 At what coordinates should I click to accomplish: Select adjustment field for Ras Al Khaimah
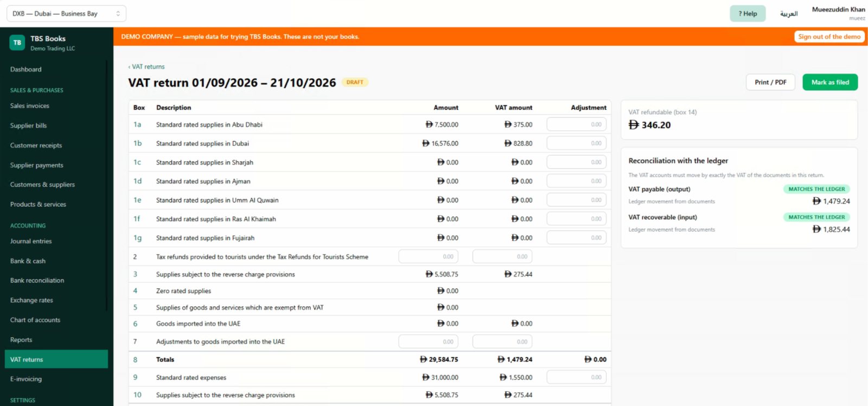coord(577,219)
